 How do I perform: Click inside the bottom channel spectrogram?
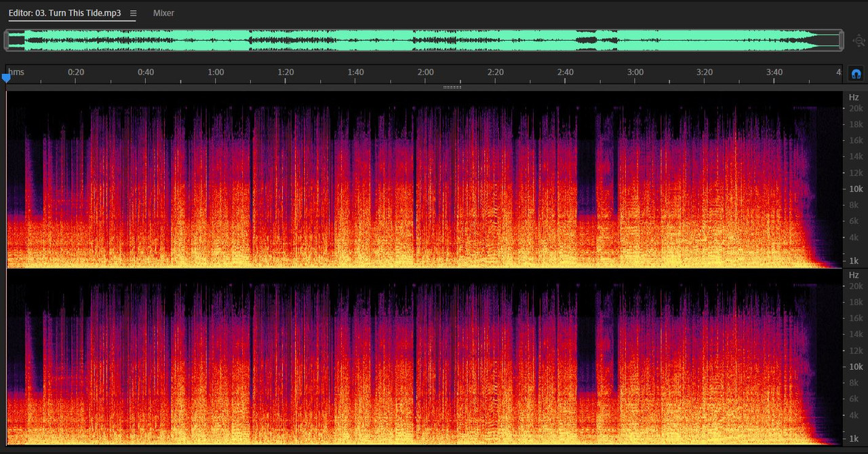point(425,358)
